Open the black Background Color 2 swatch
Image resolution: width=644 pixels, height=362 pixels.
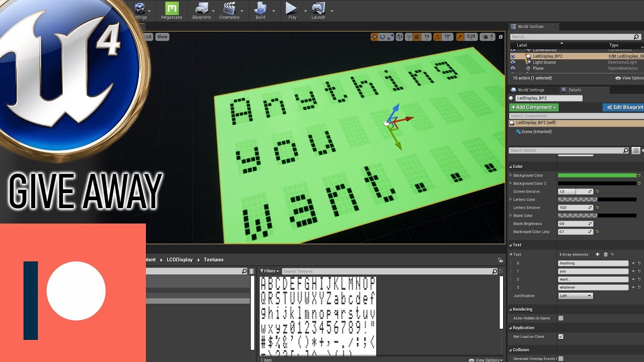coord(597,184)
